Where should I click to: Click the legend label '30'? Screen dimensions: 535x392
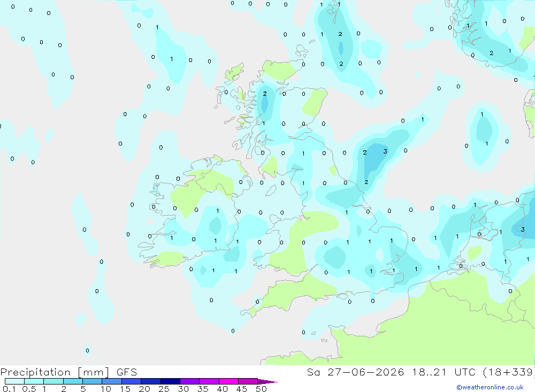coord(183,389)
